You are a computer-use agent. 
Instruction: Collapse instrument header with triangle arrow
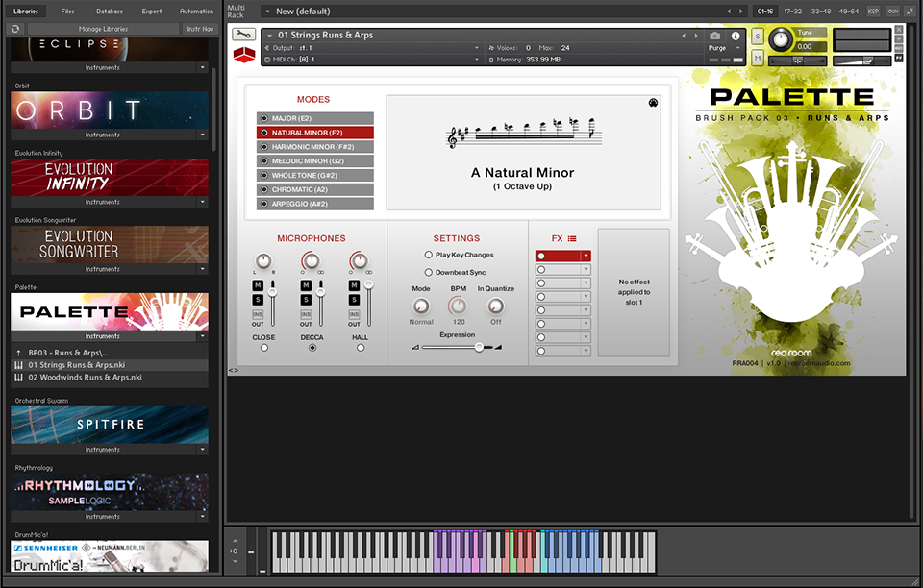(x=269, y=36)
